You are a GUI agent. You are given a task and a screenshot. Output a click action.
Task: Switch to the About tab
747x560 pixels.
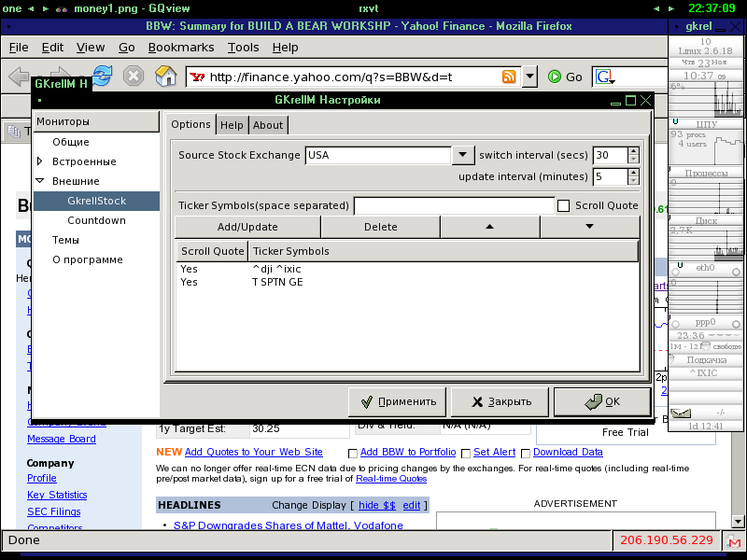tap(268, 125)
